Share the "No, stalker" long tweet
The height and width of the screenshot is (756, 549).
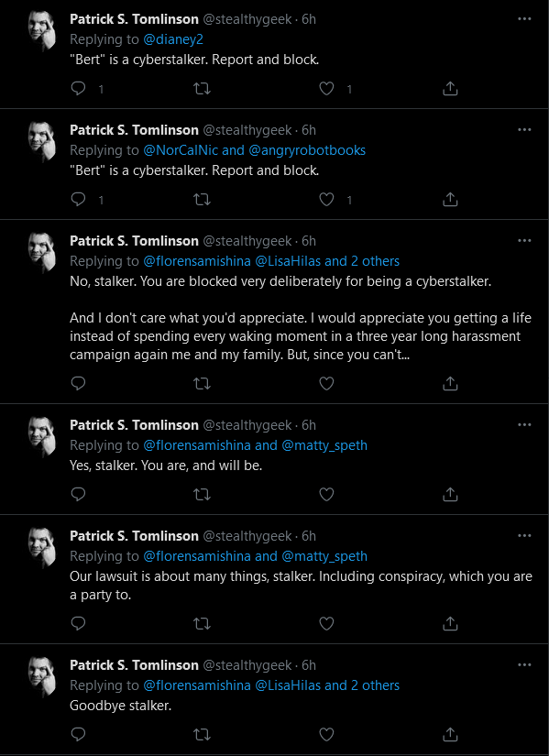[x=450, y=383]
